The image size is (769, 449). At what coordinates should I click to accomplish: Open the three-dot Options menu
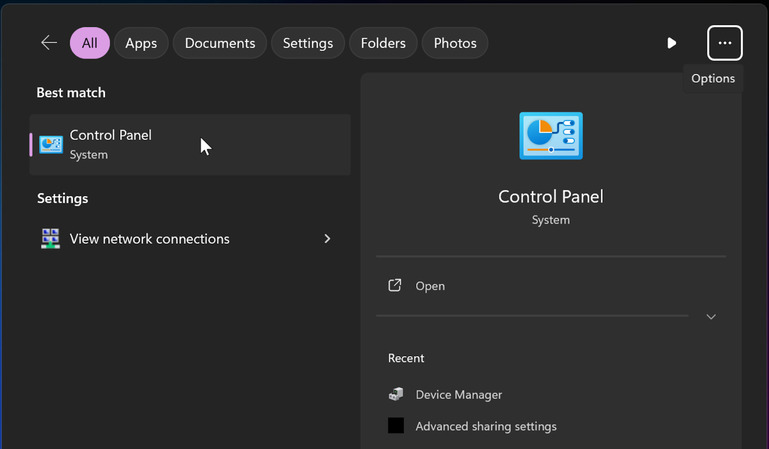[x=725, y=43]
